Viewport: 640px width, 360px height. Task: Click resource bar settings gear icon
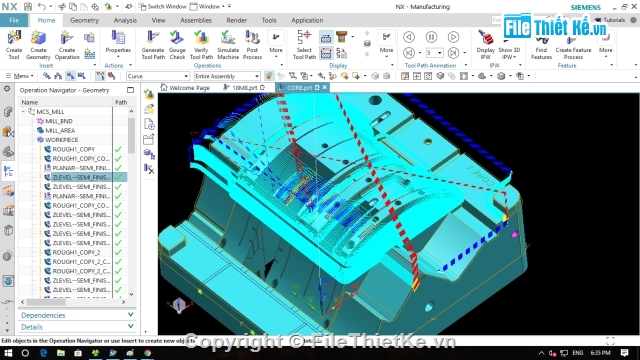[x=7, y=89]
